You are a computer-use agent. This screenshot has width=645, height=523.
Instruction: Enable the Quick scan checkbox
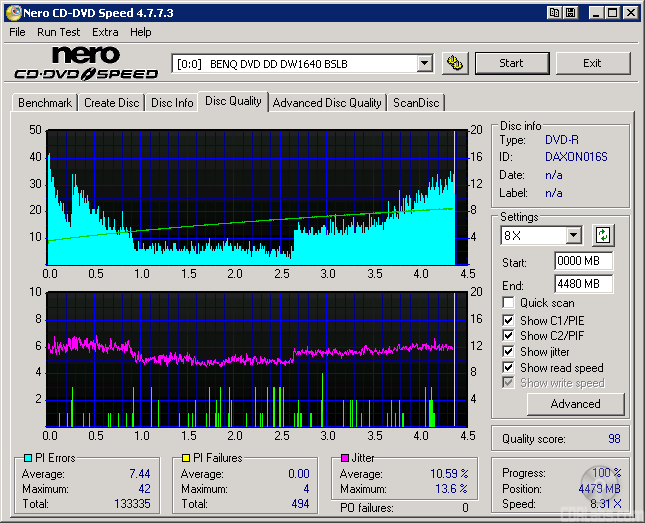(509, 303)
